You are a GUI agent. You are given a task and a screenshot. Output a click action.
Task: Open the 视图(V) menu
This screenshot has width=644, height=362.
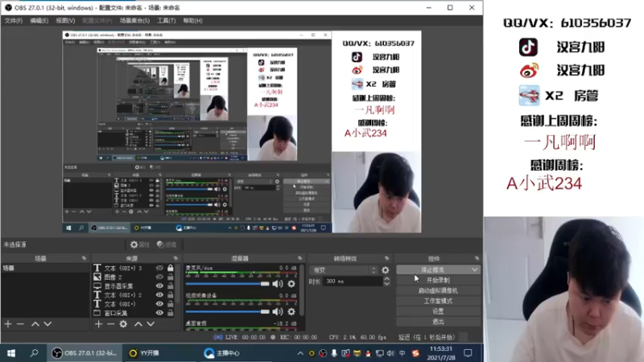65,21
